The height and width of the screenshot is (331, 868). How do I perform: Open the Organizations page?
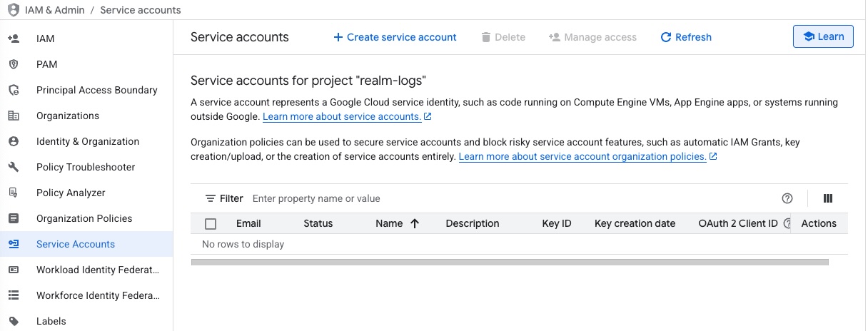tap(86, 116)
